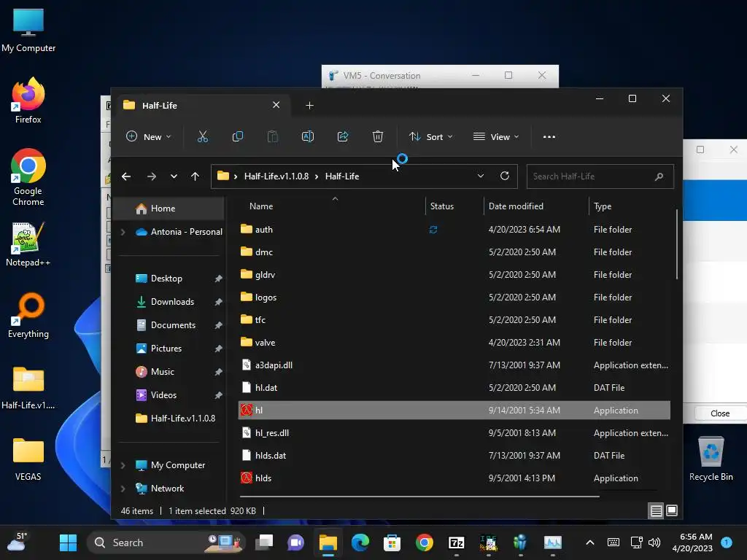Image resolution: width=747 pixels, height=560 pixels.
Task: Click the Delete trash icon in toolbar
Action: (377, 136)
